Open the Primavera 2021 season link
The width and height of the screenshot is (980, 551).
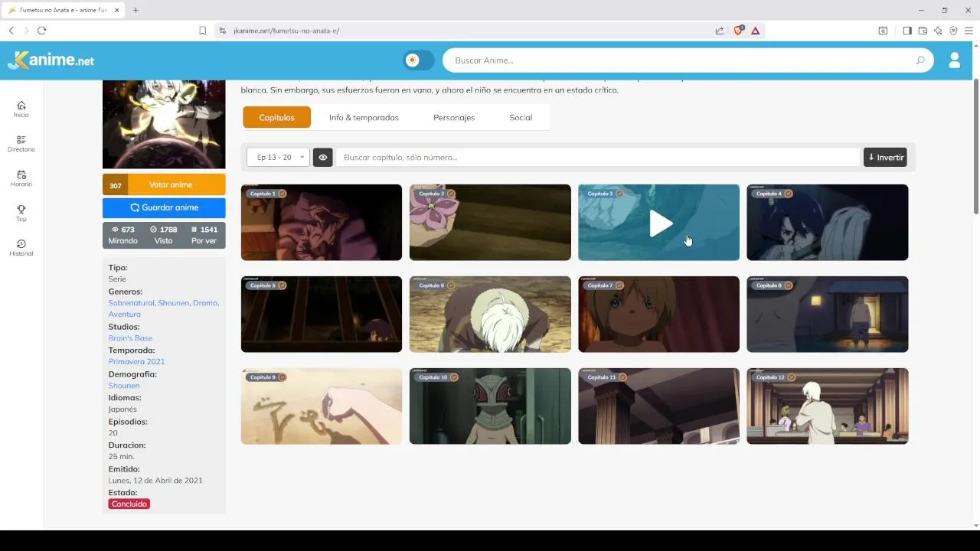pyautogui.click(x=136, y=361)
